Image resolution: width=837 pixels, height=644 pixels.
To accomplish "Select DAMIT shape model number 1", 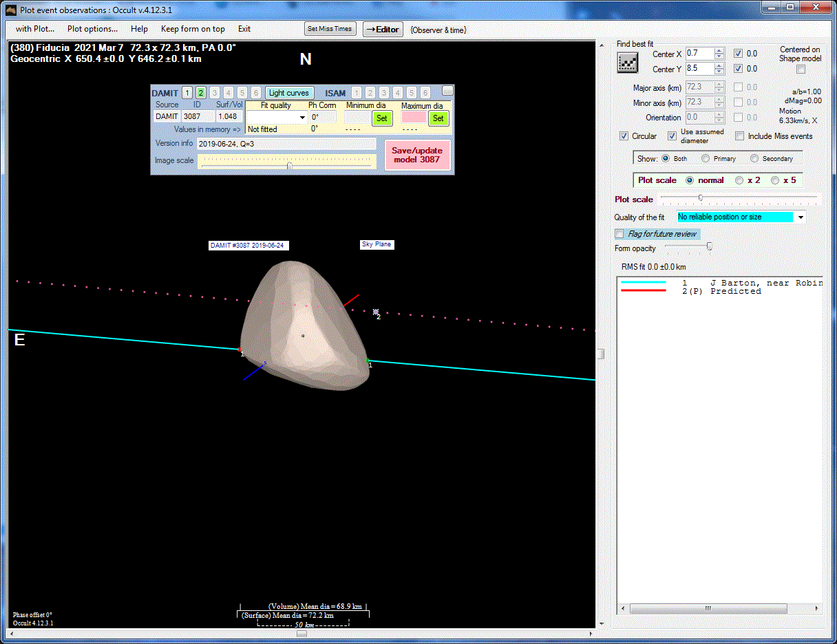I will pos(187,93).
